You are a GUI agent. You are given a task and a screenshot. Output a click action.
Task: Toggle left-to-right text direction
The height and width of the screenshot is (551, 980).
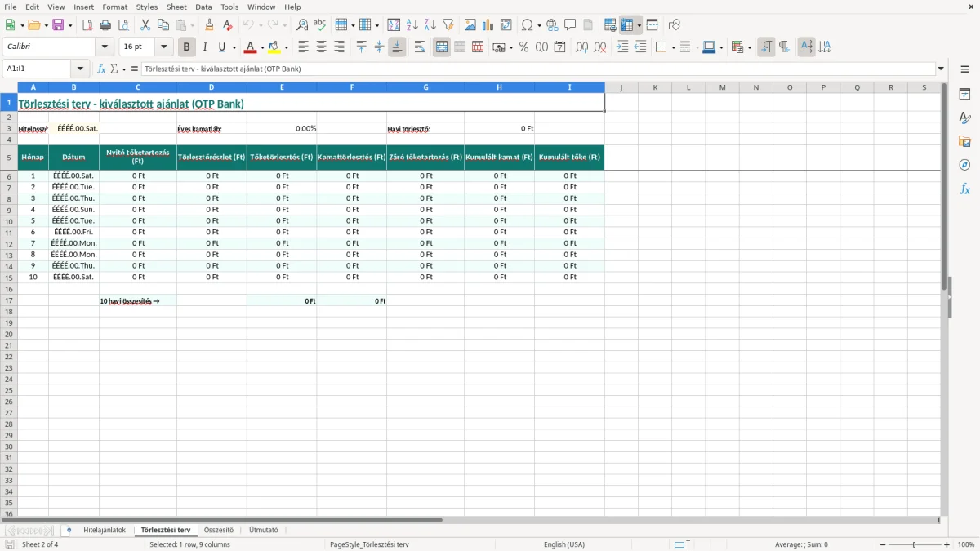click(x=766, y=47)
